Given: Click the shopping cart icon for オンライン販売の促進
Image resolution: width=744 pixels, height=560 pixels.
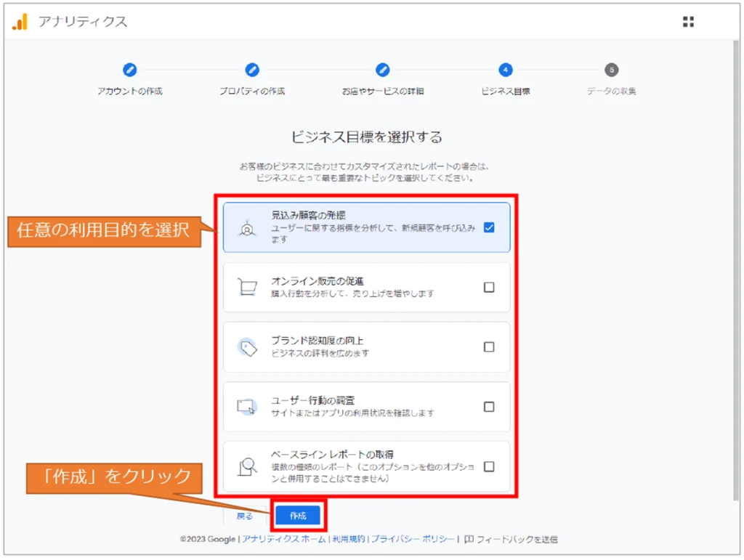Looking at the screenshot, I should [x=248, y=288].
